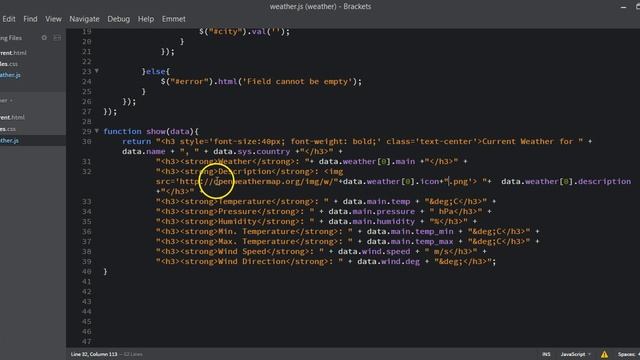
Task: Click line number 40 in gutter
Action: click(87, 271)
